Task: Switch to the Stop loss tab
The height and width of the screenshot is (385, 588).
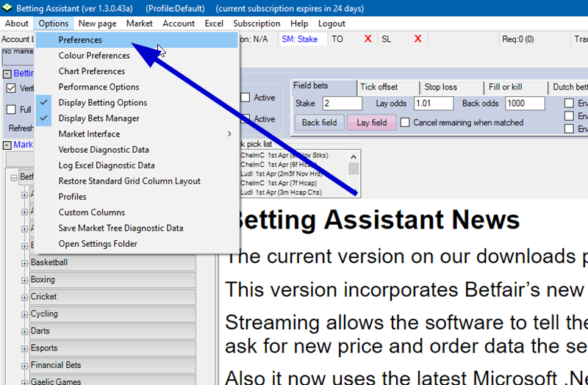Action: pyautogui.click(x=452, y=87)
